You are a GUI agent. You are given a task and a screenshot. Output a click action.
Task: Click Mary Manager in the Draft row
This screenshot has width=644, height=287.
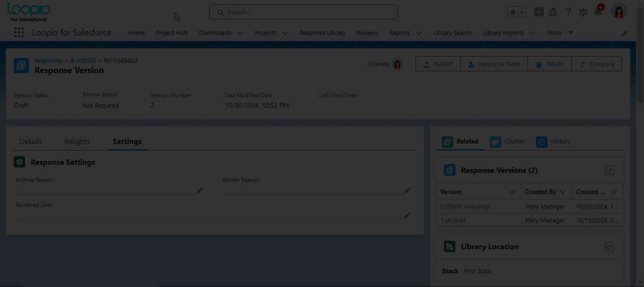click(x=545, y=207)
